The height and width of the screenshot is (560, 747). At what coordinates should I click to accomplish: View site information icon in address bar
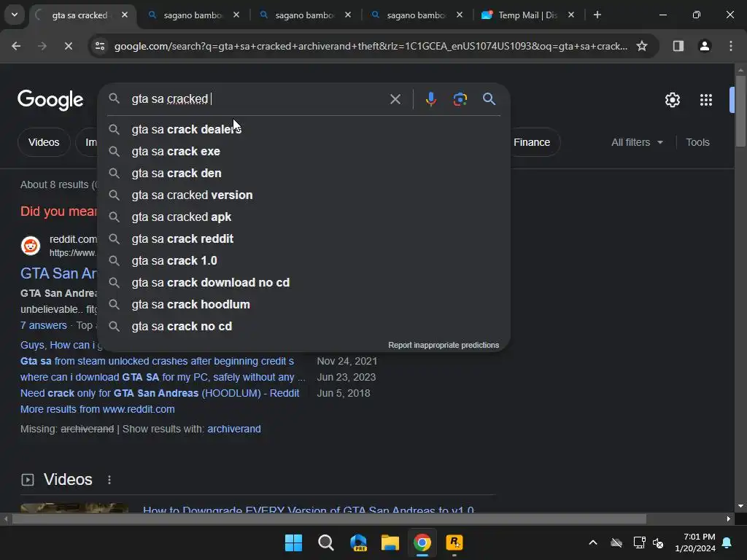[99, 46]
